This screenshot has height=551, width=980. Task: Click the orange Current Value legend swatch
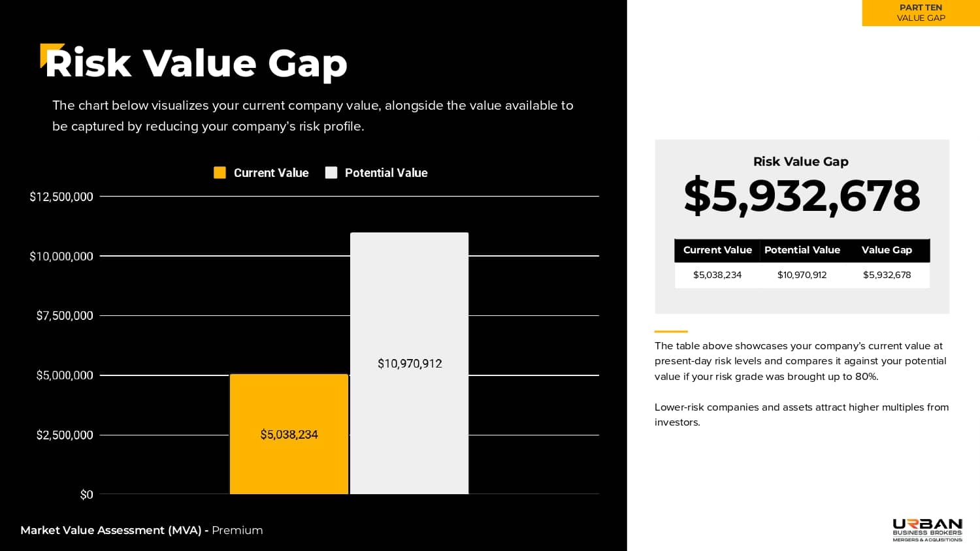(x=220, y=172)
